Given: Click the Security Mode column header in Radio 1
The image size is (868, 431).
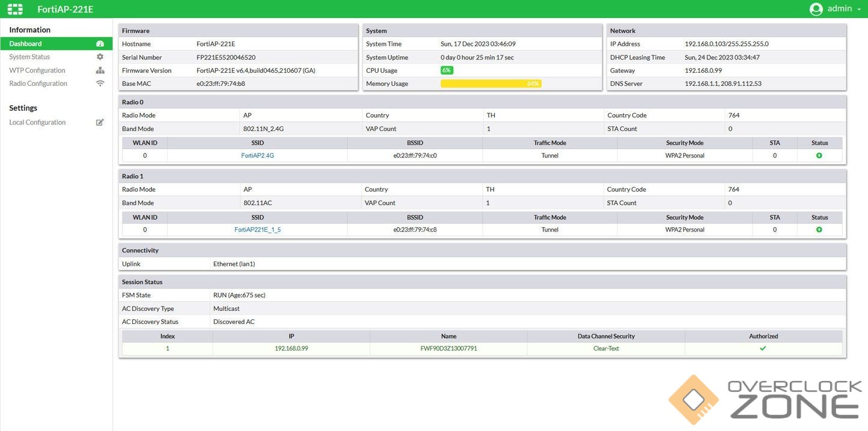Looking at the screenshot, I should tap(685, 218).
